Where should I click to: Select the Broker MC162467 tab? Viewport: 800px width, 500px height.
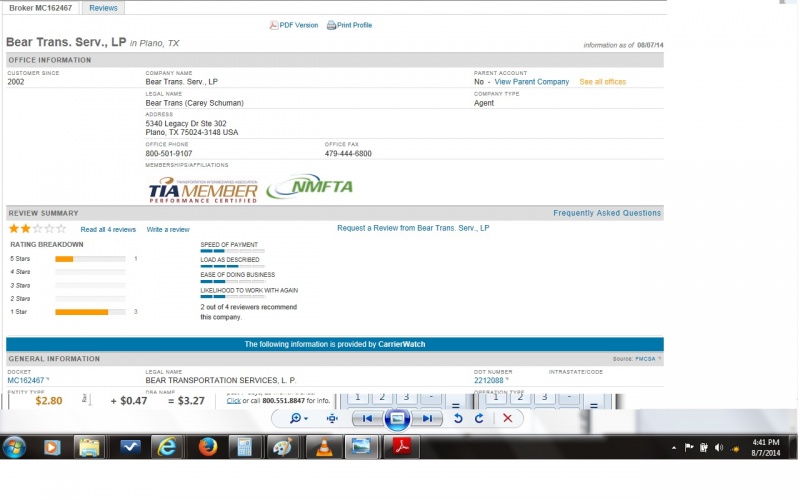click(x=41, y=8)
